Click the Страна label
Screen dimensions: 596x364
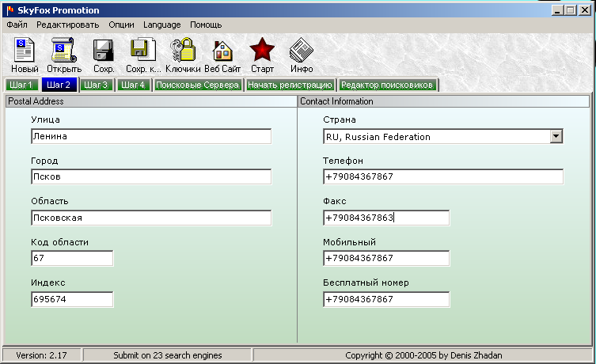[x=340, y=119]
